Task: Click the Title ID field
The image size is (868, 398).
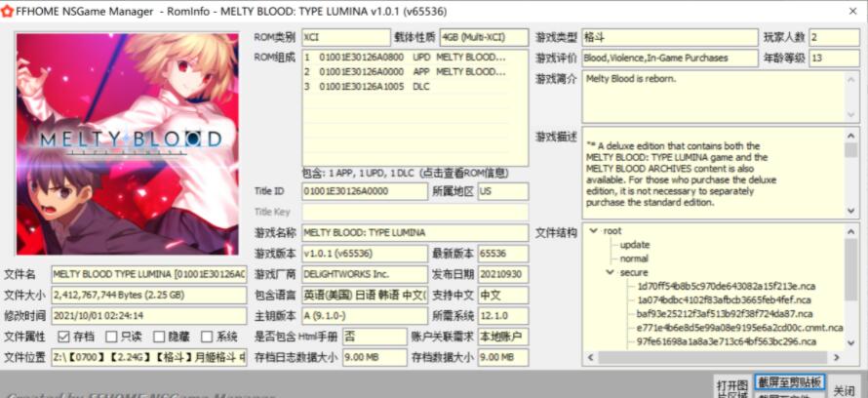Action: [365, 191]
